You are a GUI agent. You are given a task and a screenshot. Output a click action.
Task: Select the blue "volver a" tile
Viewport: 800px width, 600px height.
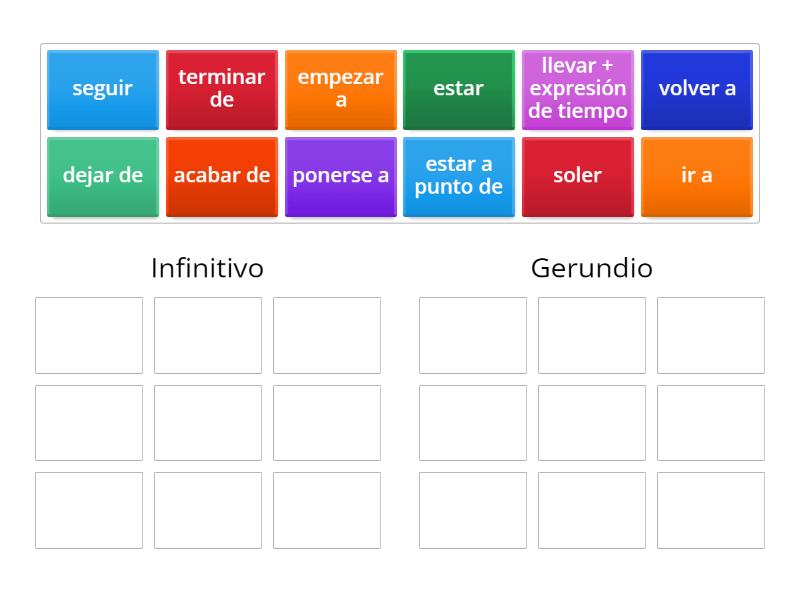tap(697, 89)
